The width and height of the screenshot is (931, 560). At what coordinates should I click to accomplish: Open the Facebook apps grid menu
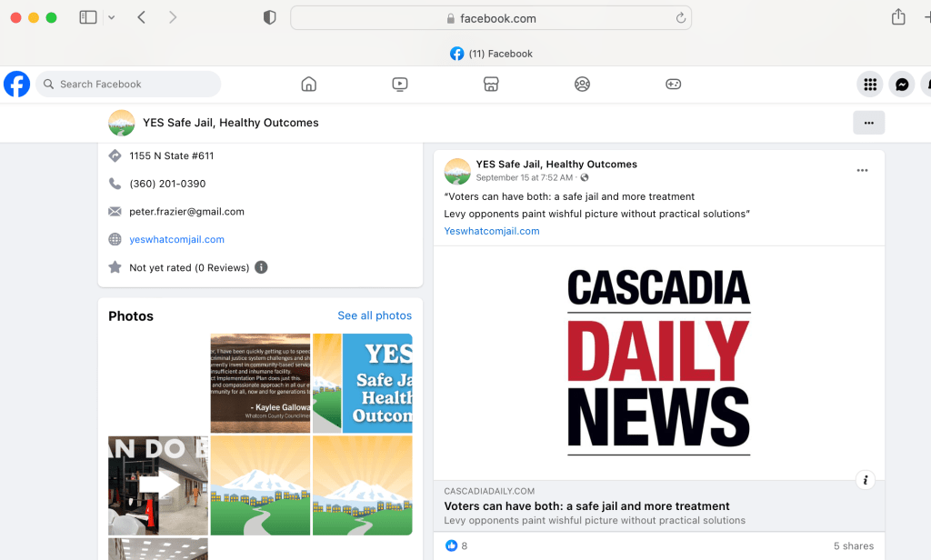coord(870,85)
